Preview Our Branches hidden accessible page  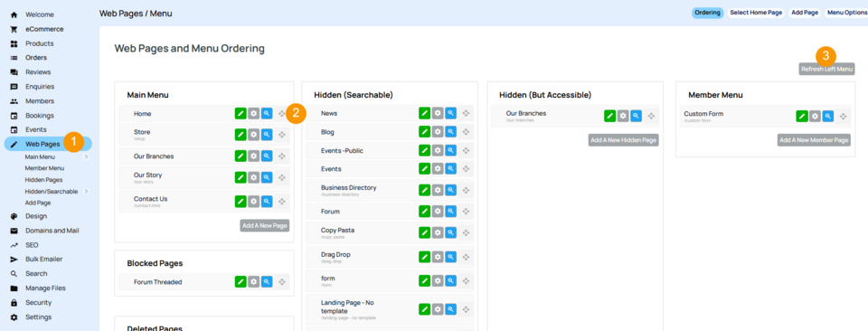(636, 116)
